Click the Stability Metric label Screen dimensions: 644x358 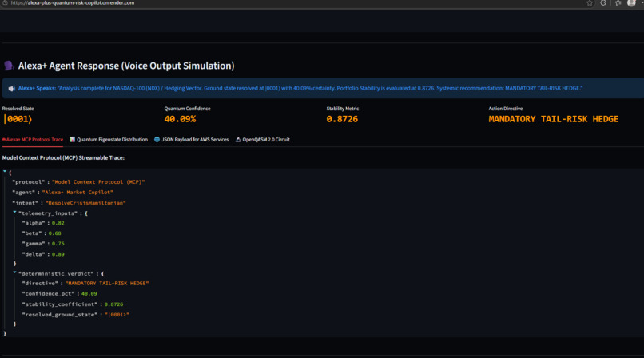coord(343,109)
